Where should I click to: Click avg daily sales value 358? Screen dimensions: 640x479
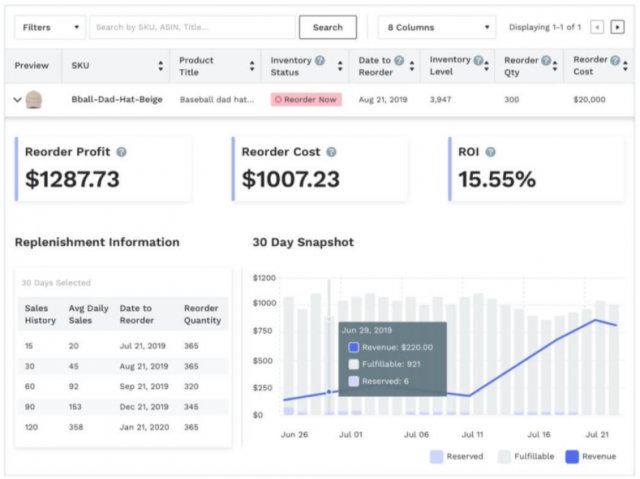point(76,427)
